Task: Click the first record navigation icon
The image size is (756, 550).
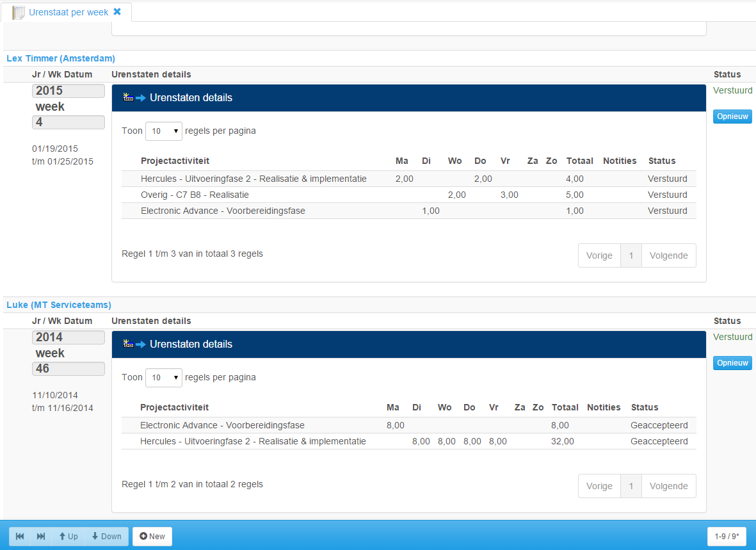Action: [x=20, y=537]
